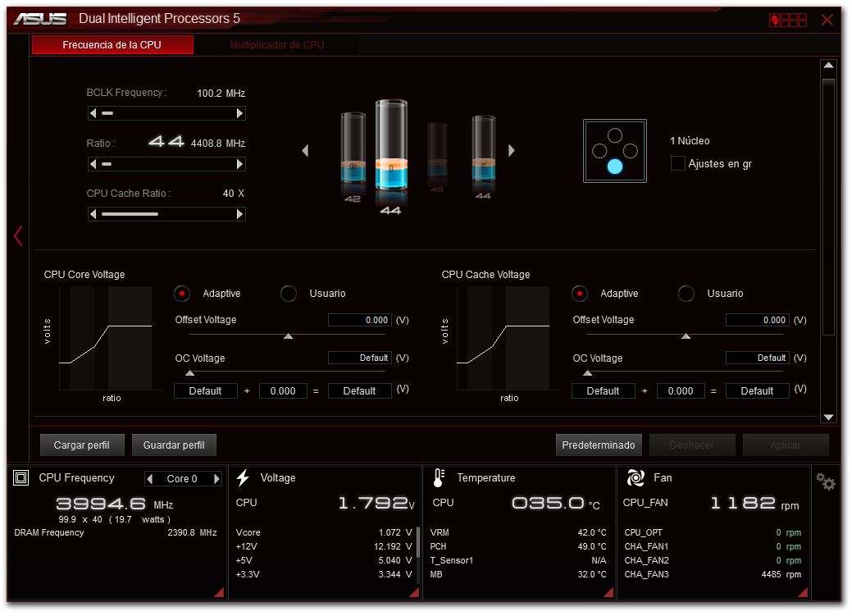Viewport: 852px width, 616px height.
Task: Switch to Frecuencia de la CPU tab
Action: coord(112,44)
